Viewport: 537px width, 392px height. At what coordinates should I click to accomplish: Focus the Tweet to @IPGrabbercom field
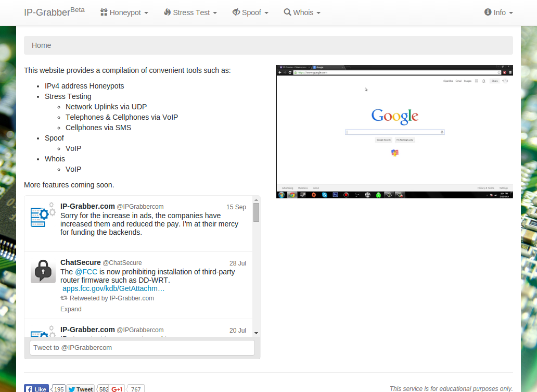click(142, 347)
